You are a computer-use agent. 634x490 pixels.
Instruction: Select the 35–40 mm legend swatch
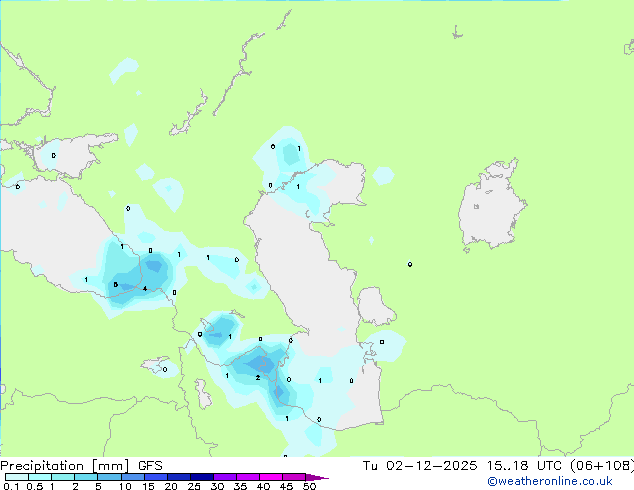point(247,477)
